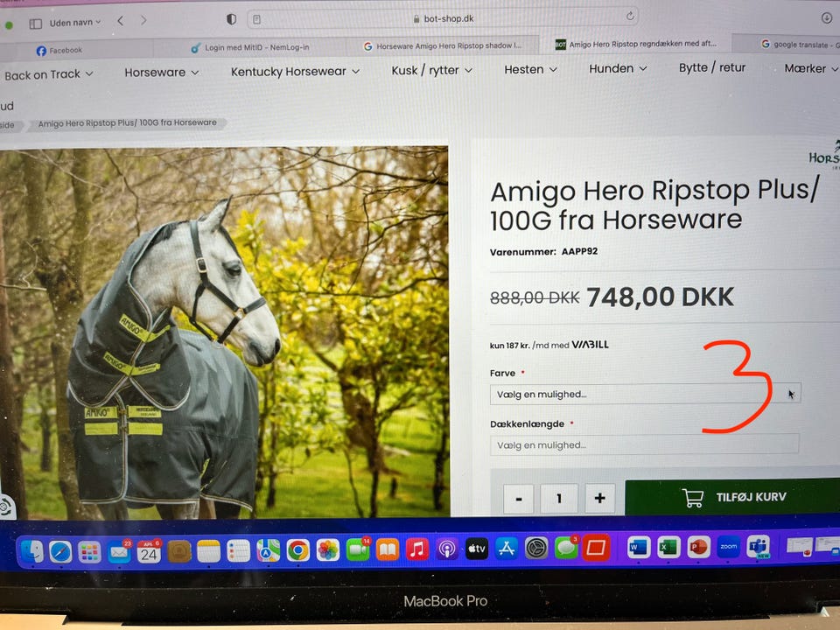
Task: Expand the Hunden menu
Action: (619, 68)
